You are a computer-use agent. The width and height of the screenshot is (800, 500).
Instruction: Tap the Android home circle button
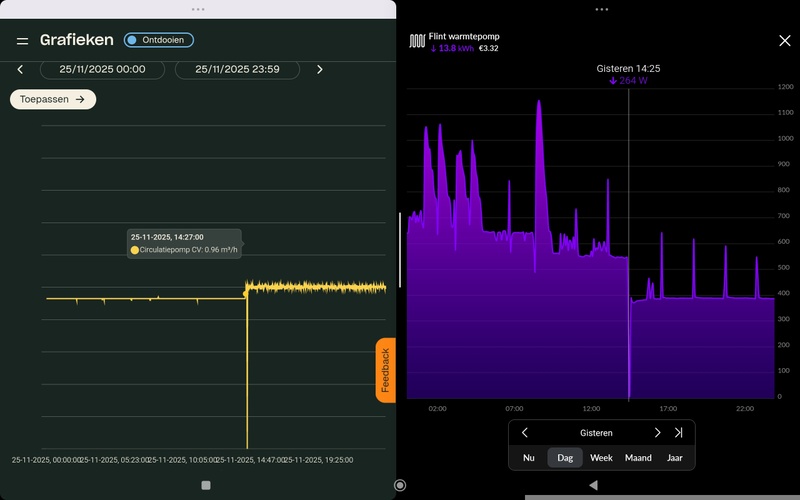tap(400, 485)
